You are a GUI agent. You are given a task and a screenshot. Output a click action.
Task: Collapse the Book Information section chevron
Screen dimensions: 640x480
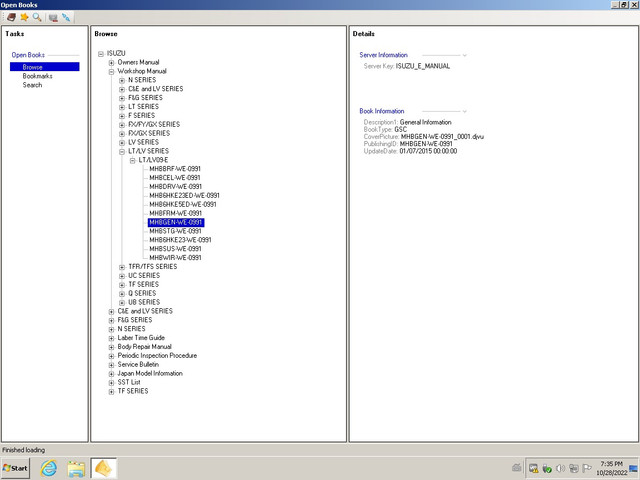coord(464,111)
